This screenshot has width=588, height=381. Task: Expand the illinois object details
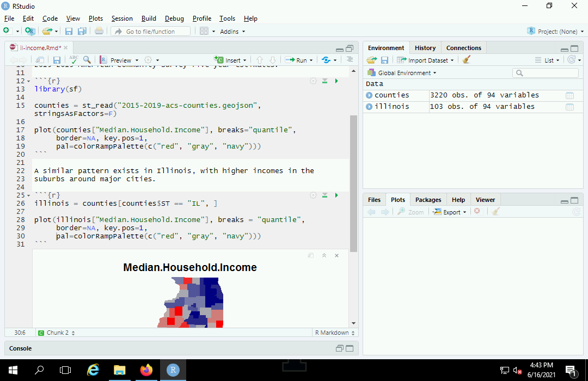(x=369, y=107)
